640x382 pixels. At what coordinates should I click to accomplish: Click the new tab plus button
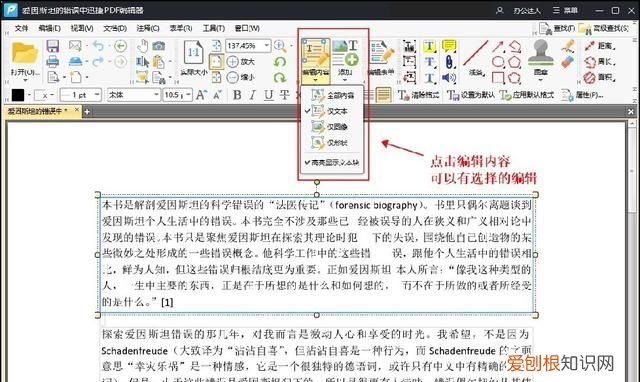(x=87, y=111)
